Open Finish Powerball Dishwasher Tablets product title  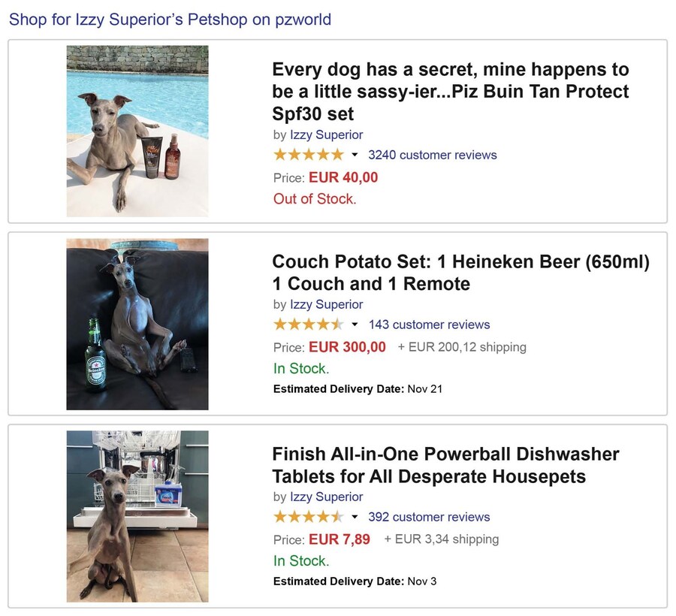click(x=445, y=465)
